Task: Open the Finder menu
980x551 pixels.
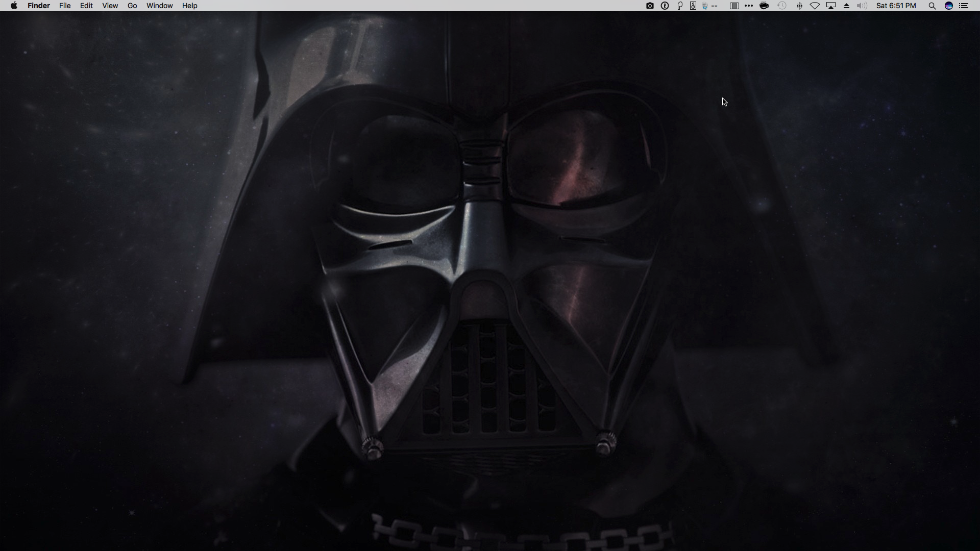Action: [39, 6]
